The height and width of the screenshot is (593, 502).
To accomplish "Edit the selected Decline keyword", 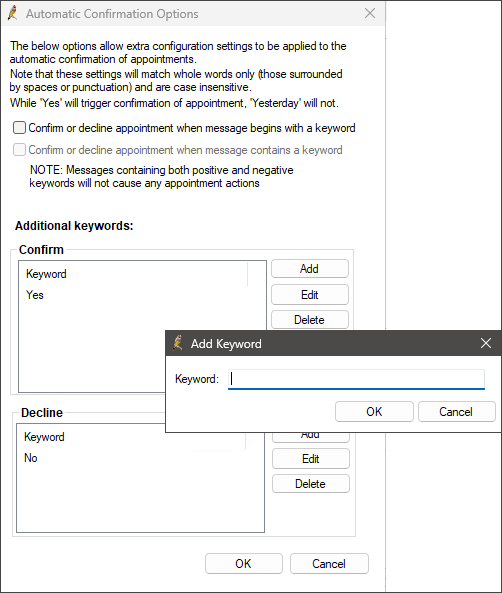I will [x=311, y=458].
